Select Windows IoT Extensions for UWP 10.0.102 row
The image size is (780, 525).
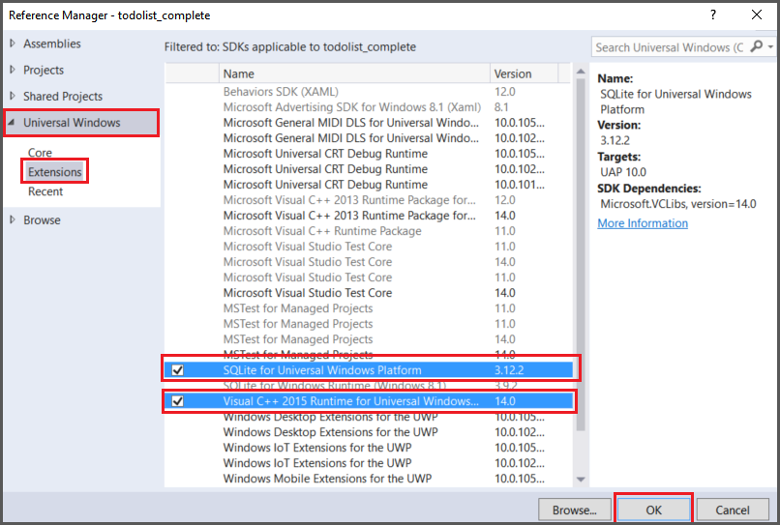coord(369,463)
